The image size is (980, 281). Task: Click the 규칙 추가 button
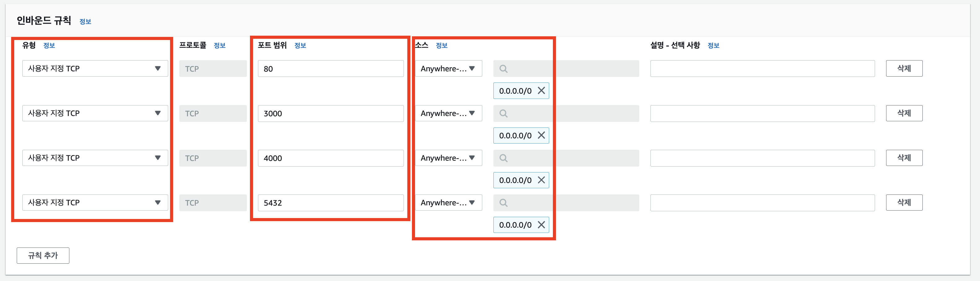point(43,256)
